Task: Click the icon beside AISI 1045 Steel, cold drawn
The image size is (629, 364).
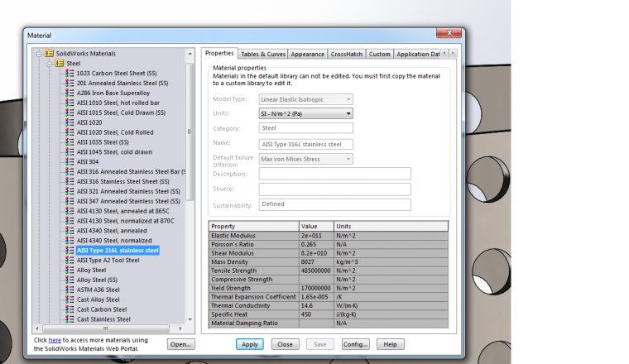Action: tap(70, 151)
